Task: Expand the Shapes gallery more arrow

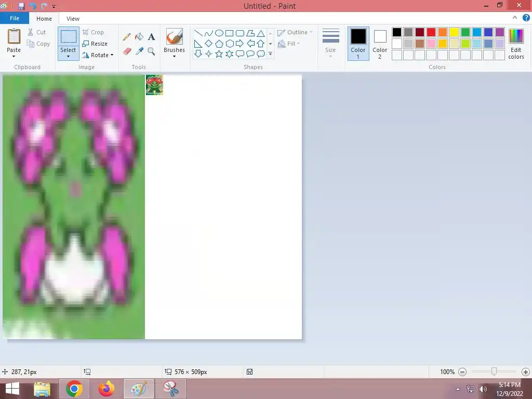Action: pyautogui.click(x=270, y=54)
